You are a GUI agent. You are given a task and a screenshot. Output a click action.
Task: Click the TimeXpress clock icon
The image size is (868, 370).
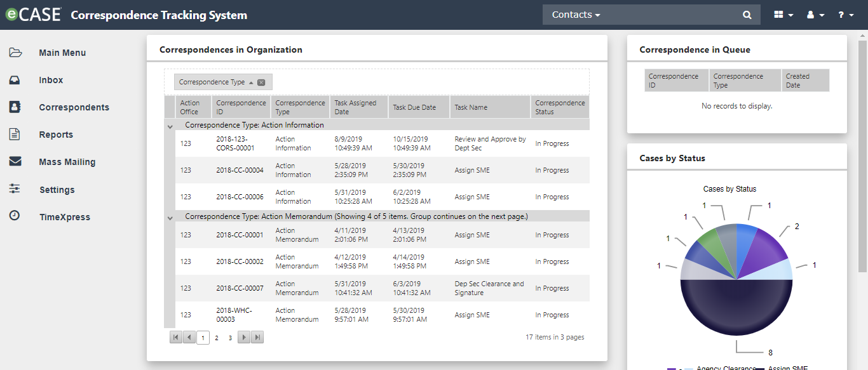[x=15, y=216]
